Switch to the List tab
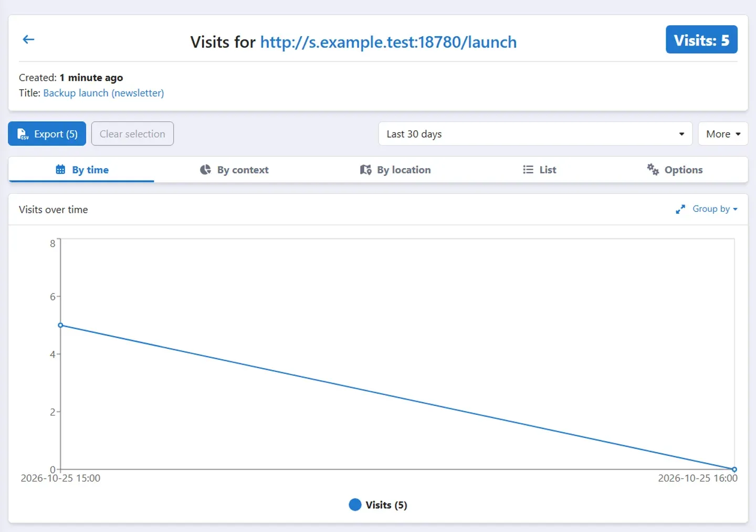This screenshot has height=532, width=756. pyautogui.click(x=539, y=170)
